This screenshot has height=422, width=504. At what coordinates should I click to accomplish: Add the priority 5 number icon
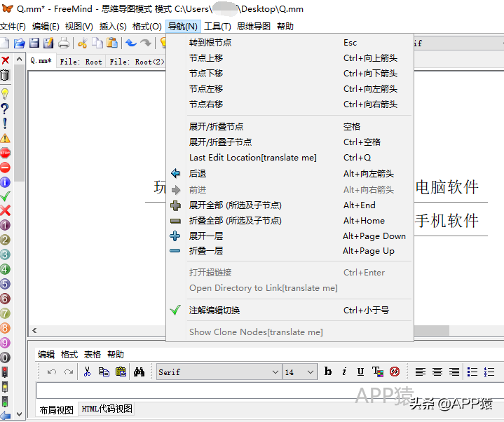click(5, 284)
